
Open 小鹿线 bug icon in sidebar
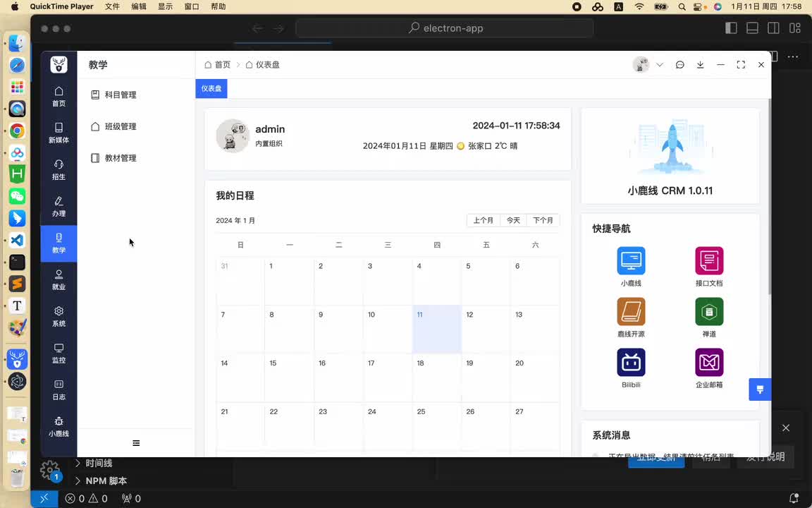point(59,427)
